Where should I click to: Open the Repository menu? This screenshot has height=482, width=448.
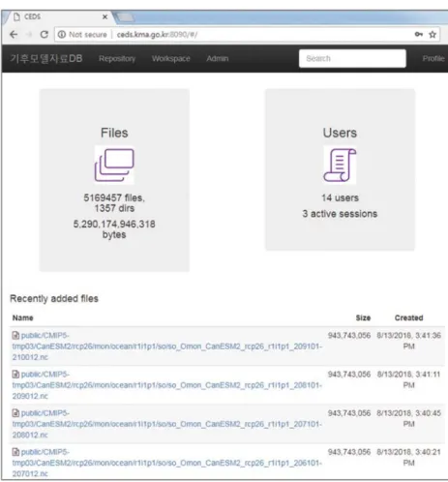click(x=117, y=59)
